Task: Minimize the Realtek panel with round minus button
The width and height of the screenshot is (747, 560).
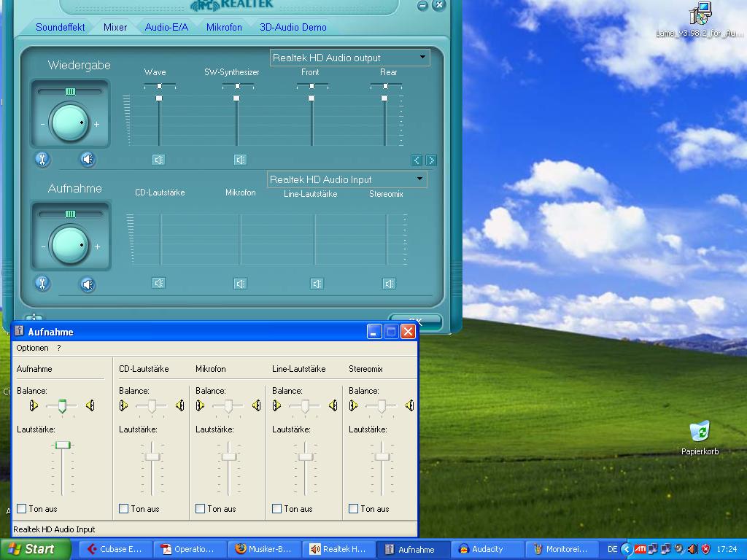Action: (x=422, y=5)
